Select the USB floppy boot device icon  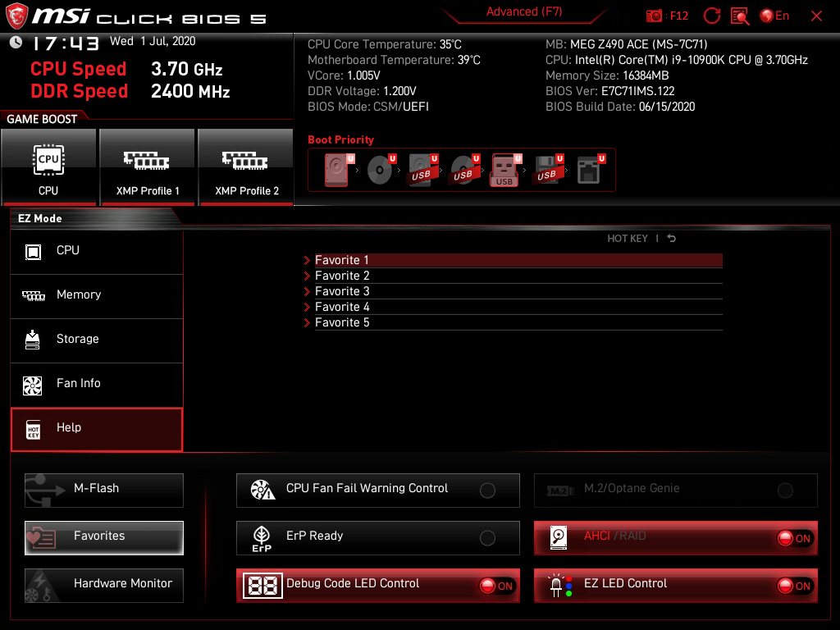[549, 170]
